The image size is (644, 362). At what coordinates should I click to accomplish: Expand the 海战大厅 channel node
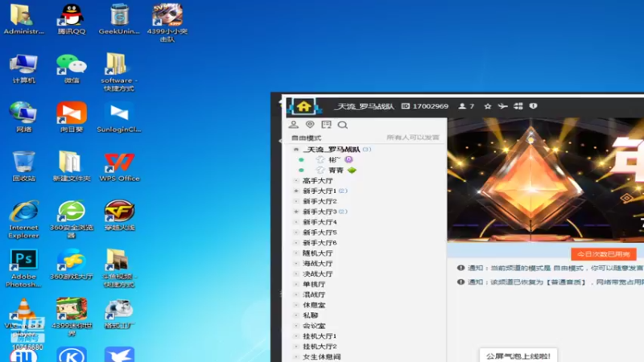(x=296, y=264)
